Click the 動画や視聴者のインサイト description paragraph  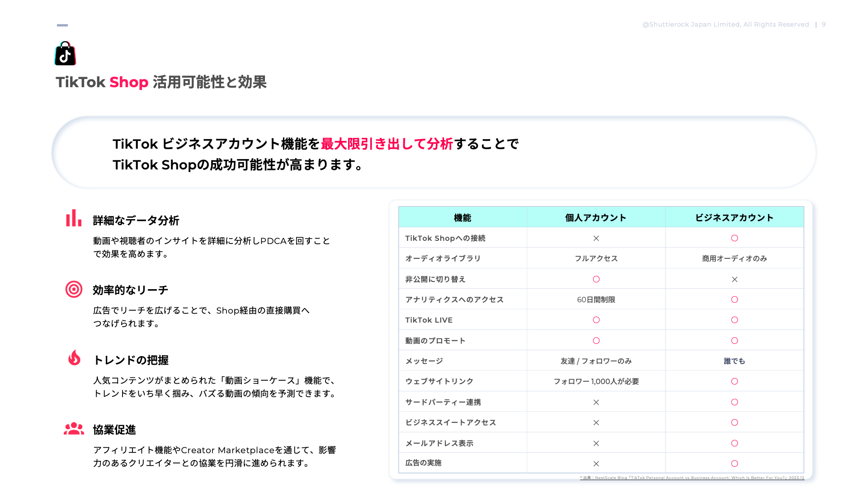point(212,247)
